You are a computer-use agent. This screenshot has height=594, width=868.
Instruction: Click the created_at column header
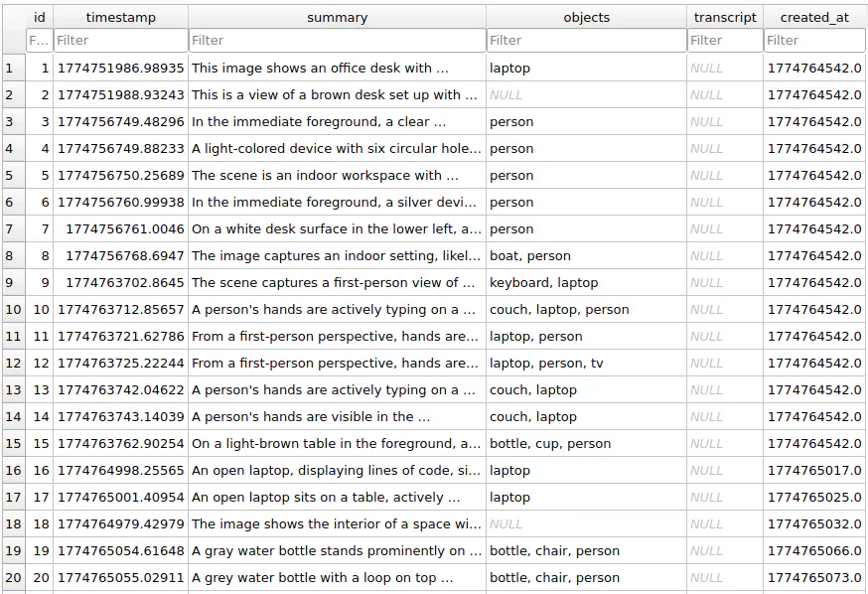point(814,17)
